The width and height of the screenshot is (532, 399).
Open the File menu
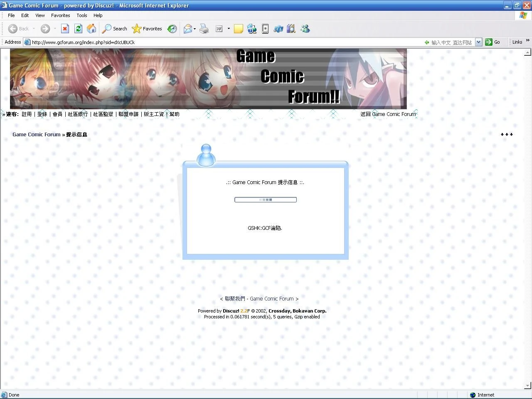(11, 15)
